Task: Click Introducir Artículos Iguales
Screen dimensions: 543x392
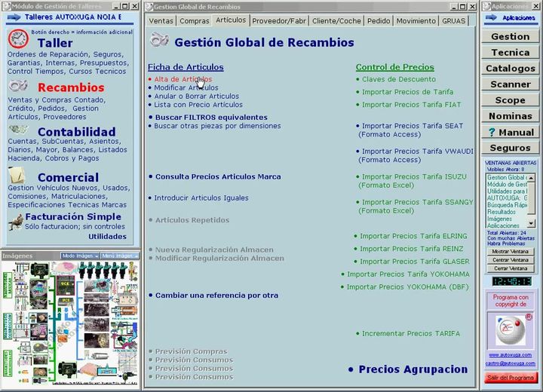Action: [x=201, y=198]
